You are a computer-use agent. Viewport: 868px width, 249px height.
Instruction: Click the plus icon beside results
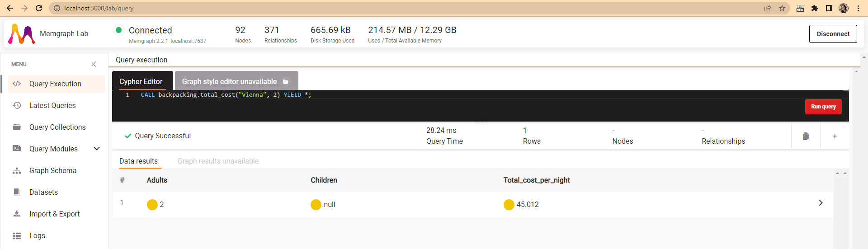[835, 136]
